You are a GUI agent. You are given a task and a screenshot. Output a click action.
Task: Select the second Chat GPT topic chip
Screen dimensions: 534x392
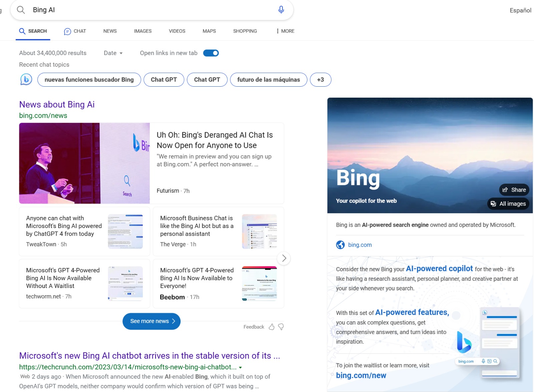tap(207, 80)
